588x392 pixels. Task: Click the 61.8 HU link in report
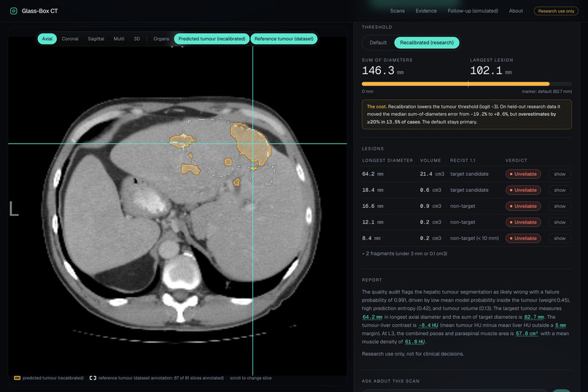(415, 342)
